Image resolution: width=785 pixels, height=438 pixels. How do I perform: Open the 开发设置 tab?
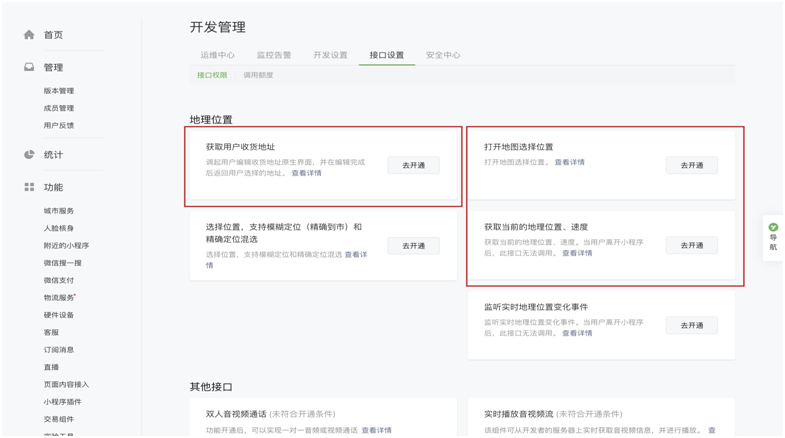[330, 56]
